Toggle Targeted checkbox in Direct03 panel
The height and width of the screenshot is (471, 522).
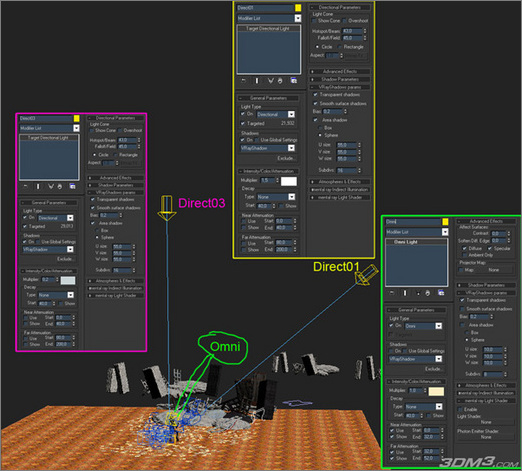pos(25,226)
